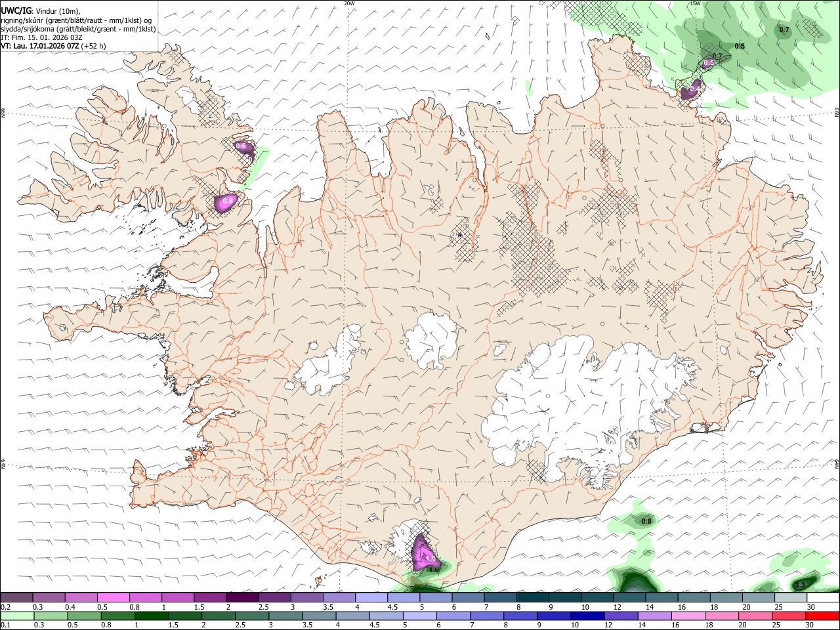Select the Vindur (10m) label

coord(58,10)
